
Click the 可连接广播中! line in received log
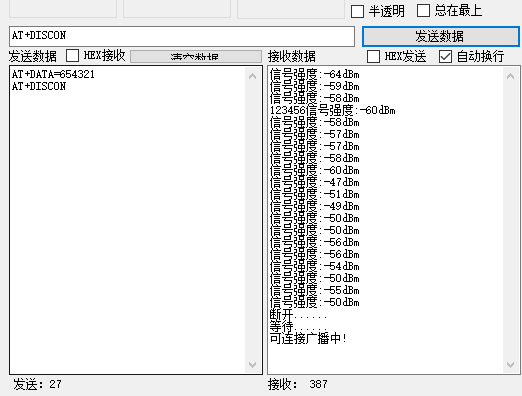pos(308,338)
